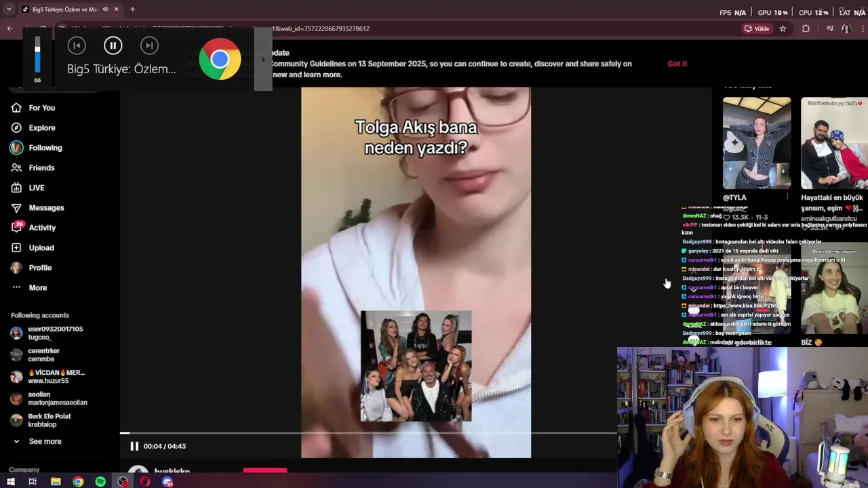Open OBS Studio from the taskbar

point(122,482)
